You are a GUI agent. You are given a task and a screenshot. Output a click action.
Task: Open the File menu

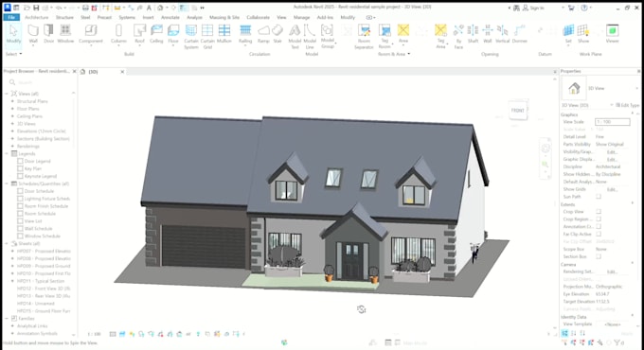(x=11, y=17)
